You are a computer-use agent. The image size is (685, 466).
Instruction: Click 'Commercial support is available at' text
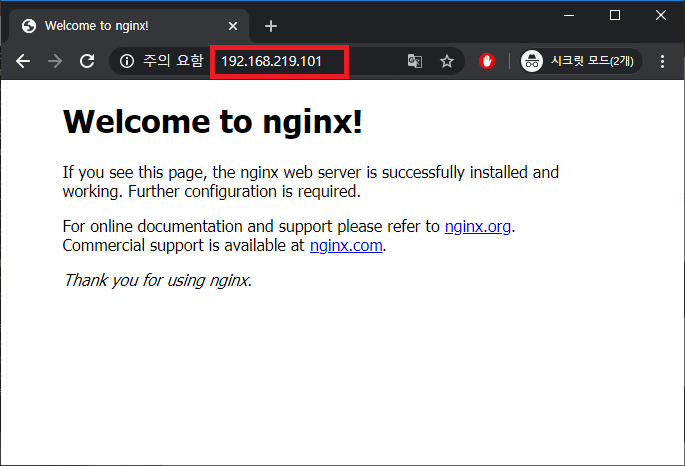click(183, 246)
